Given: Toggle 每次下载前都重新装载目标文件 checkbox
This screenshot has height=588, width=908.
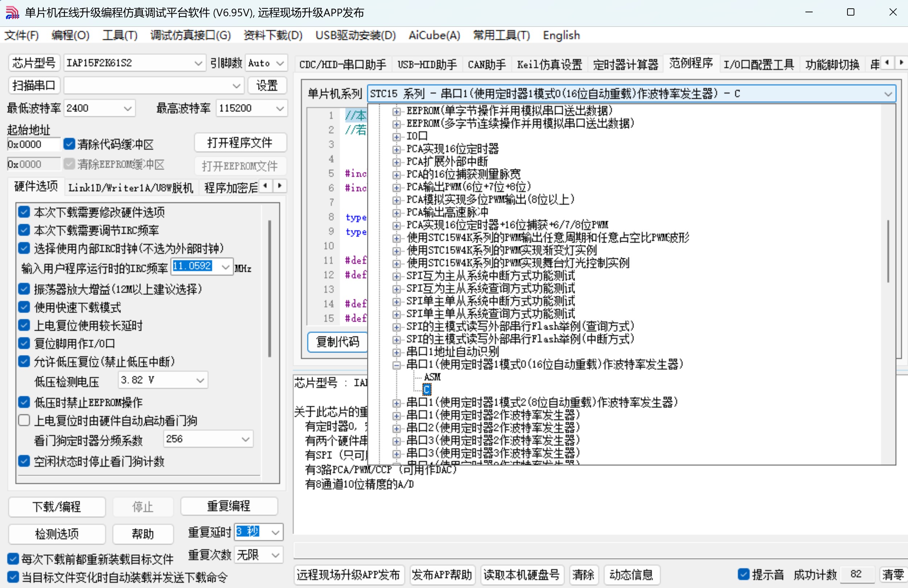Looking at the screenshot, I should (13, 559).
